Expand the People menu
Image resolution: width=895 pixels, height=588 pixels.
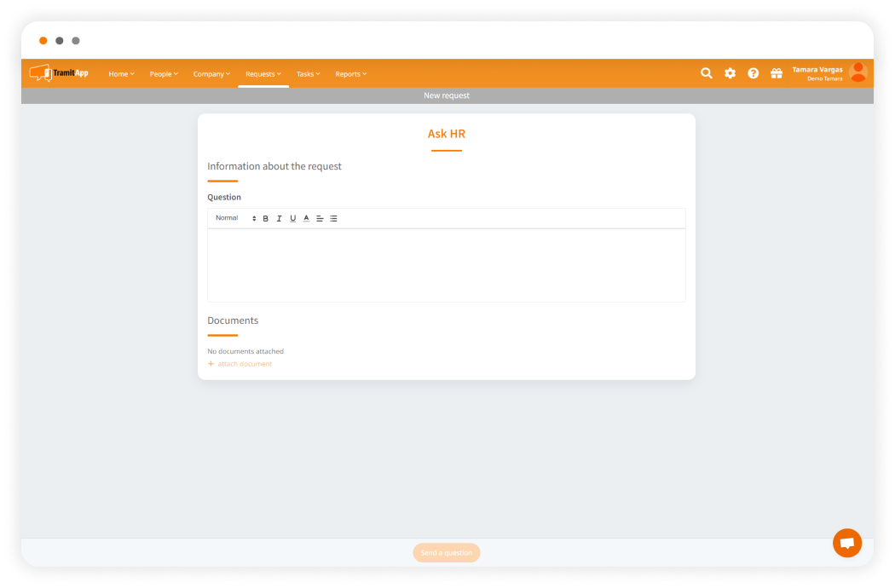tap(164, 74)
